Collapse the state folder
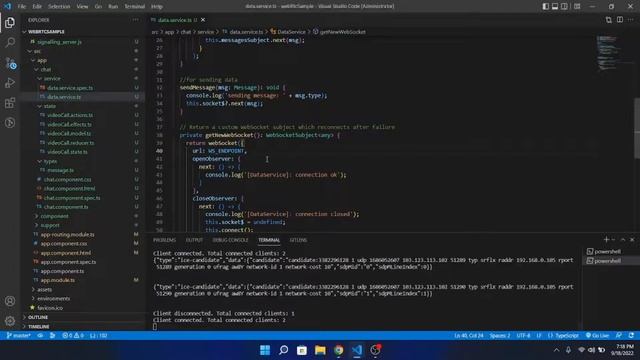Screen dimensions: 640x360 click(50, 106)
